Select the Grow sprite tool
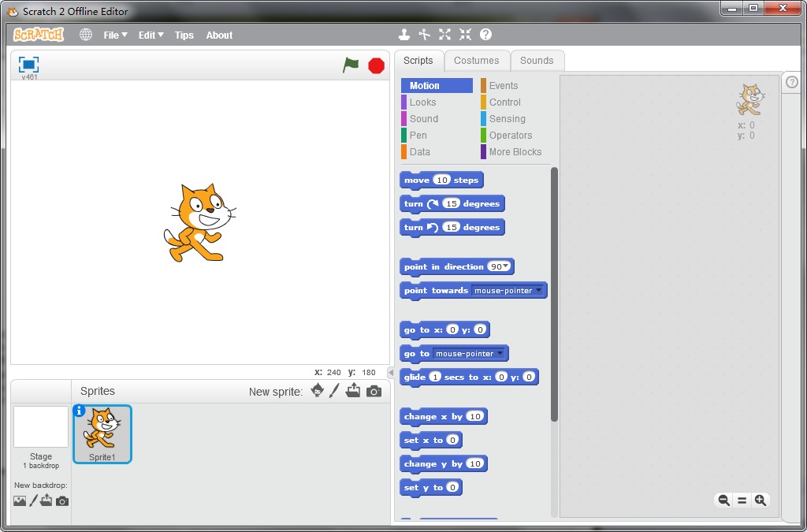 [x=444, y=35]
